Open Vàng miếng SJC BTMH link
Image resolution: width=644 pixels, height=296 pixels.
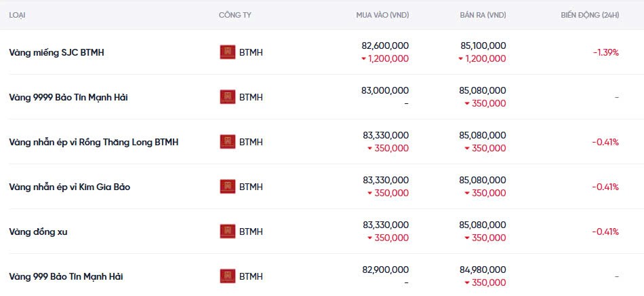(x=57, y=52)
